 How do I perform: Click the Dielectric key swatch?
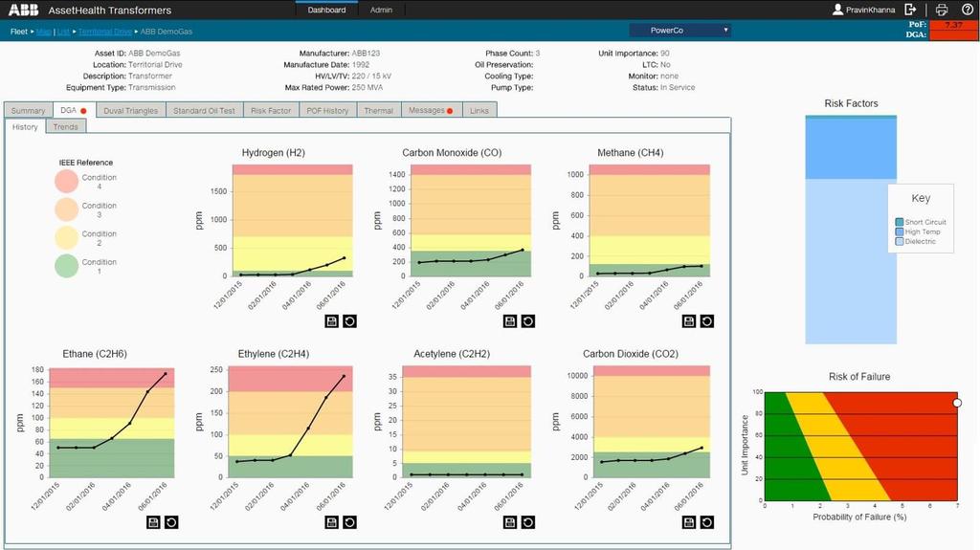tap(900, 241)
